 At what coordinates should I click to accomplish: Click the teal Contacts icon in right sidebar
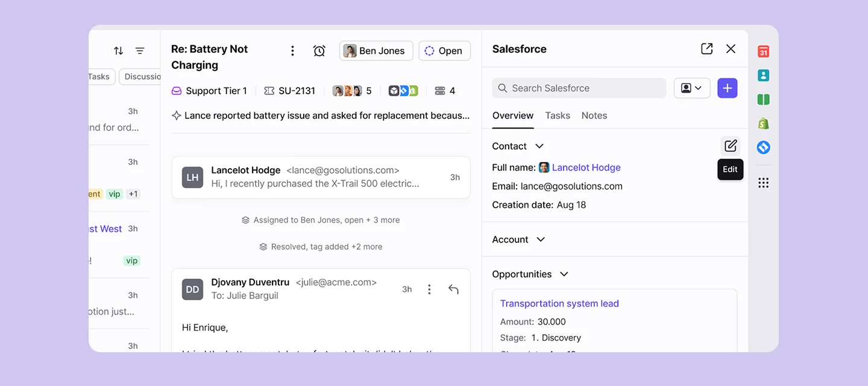(763, 75)
